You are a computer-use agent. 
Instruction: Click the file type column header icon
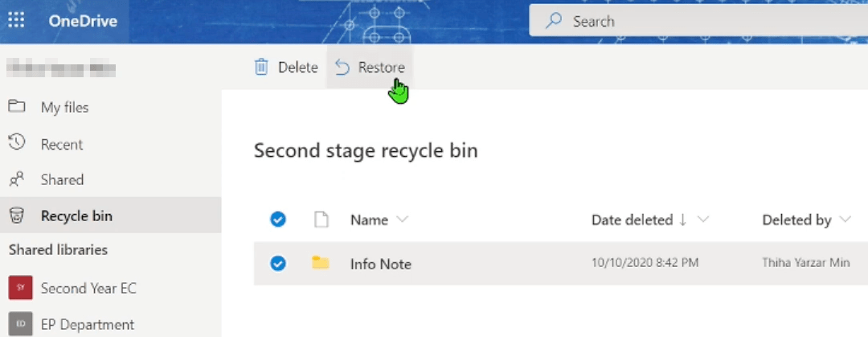tap(321, 220)
